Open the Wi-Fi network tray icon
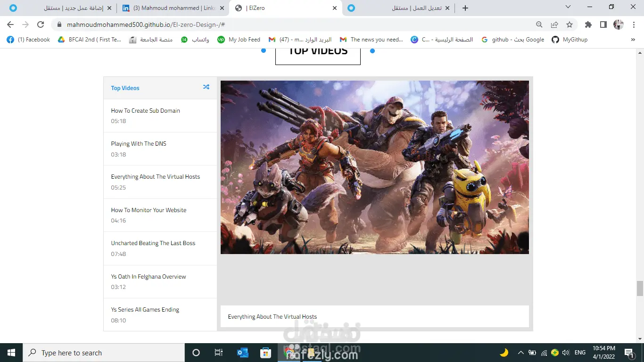Image resolution: width=644 pixels, height=362 pixels. pos(544,353)
